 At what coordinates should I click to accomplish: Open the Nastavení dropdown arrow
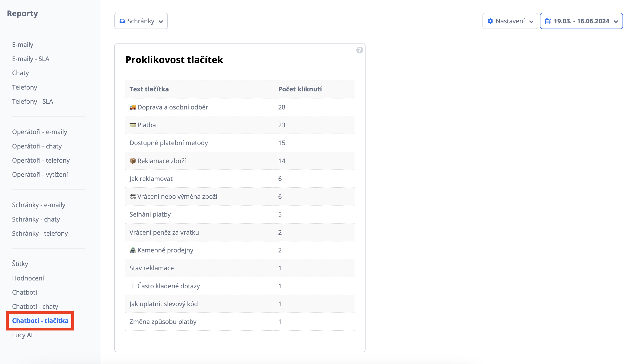(531, 21)
